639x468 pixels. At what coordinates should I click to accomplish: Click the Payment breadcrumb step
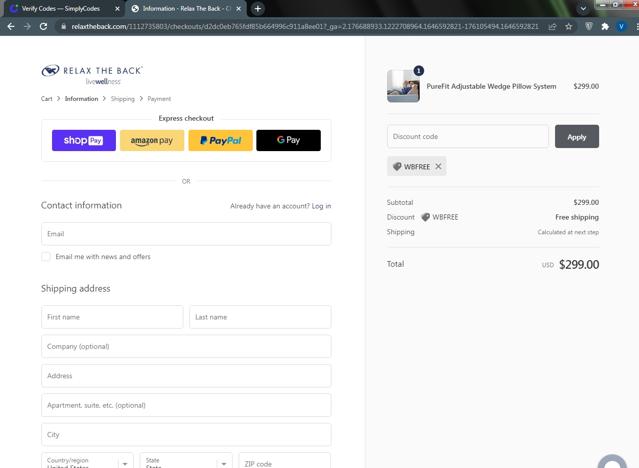tap(159, 99)
